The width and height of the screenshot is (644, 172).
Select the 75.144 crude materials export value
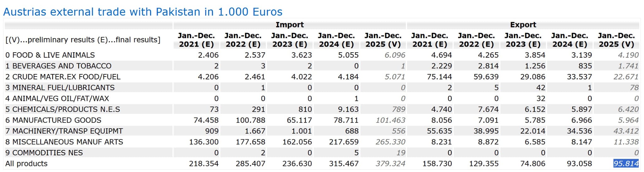pos(439,77)
